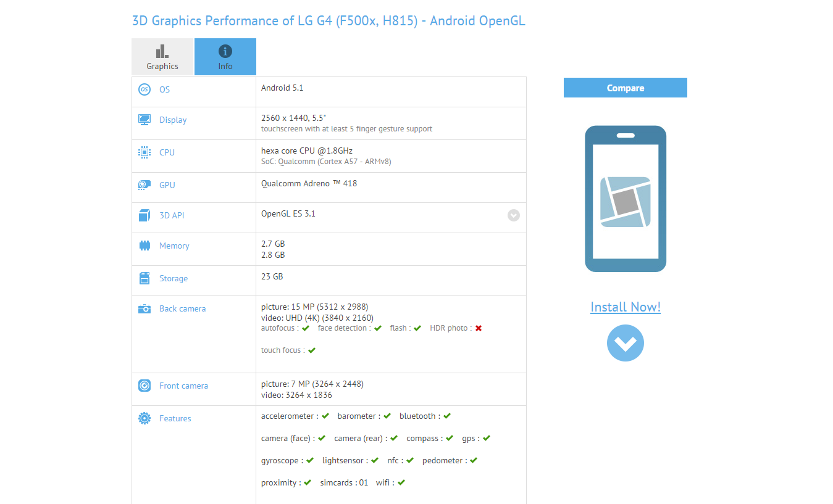Screen dimensions: 833x504
Task: Click the wifi green checkmark
Action: point(401,483)
